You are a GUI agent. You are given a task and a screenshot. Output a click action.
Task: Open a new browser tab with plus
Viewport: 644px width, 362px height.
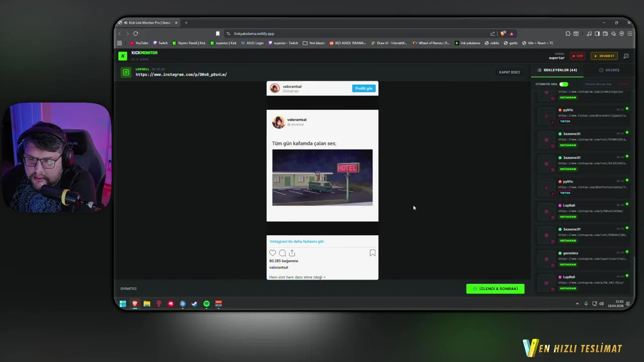click(186, 23)
